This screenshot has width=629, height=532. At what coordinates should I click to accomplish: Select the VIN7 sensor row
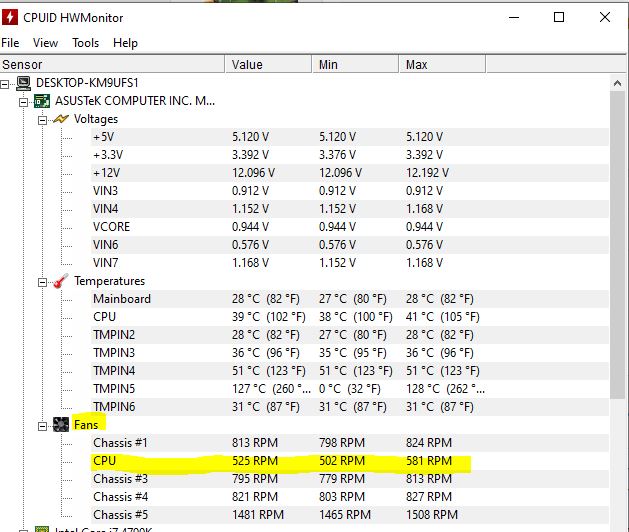point(350,263)
